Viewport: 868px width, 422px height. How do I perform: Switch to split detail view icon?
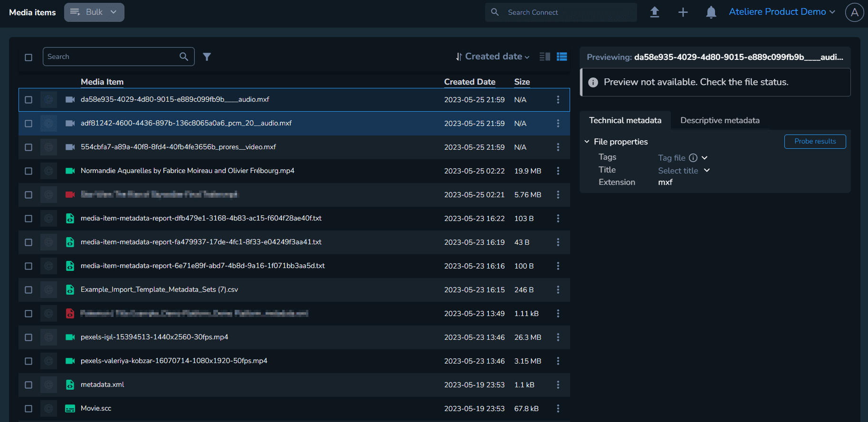[545, 57]
